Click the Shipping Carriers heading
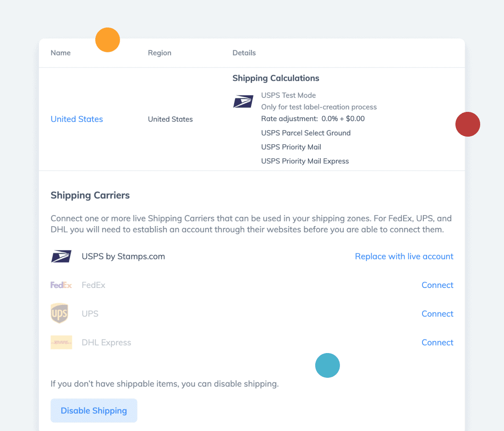 [90, 195]
